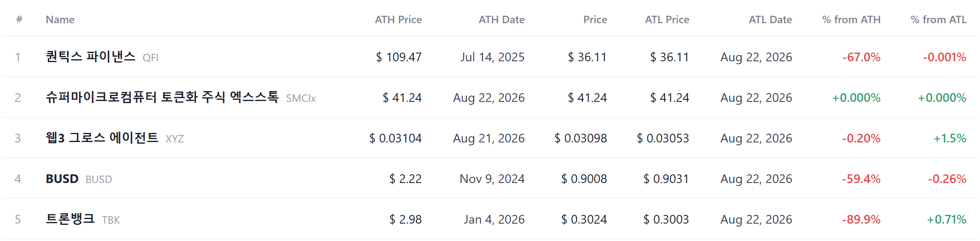The width and height of the screenshot is (980, 241).
Task: Click the QFI ticker symbol
Action: (151, 58)
